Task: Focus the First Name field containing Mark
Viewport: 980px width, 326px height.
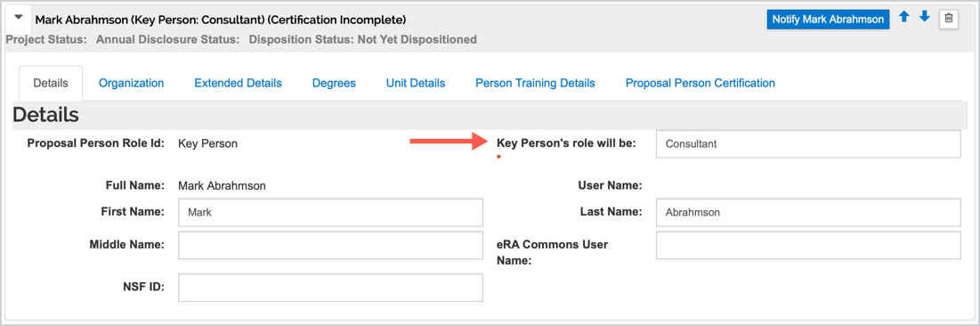Action: tap(330, 212)
